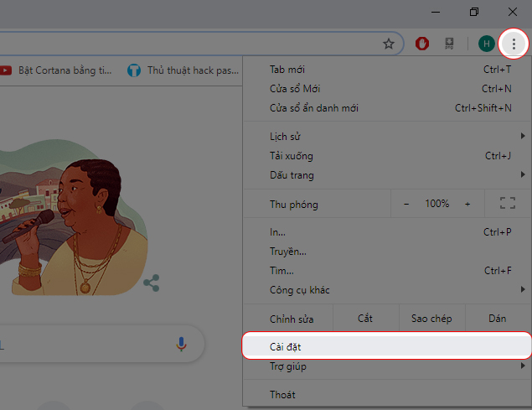532x410 pixels.
Task: Open Tab mới from menu
Action: pos(387,70)
